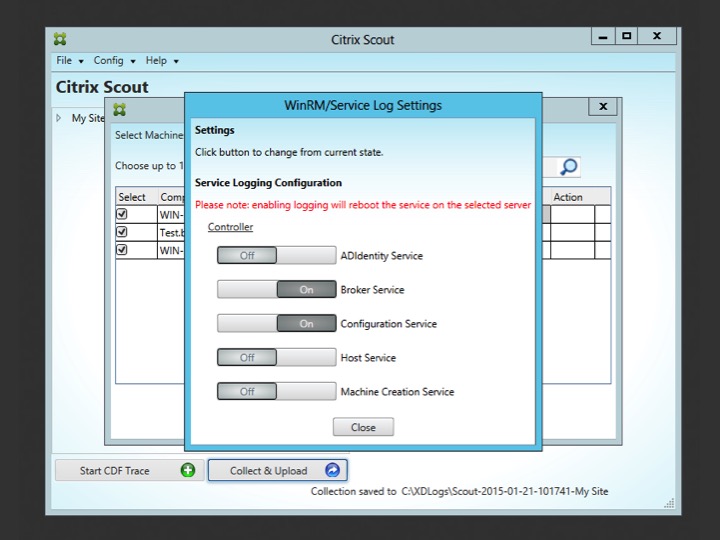
Task: Click the blue arrow icon on Collect & Upload
Action: 332,470
